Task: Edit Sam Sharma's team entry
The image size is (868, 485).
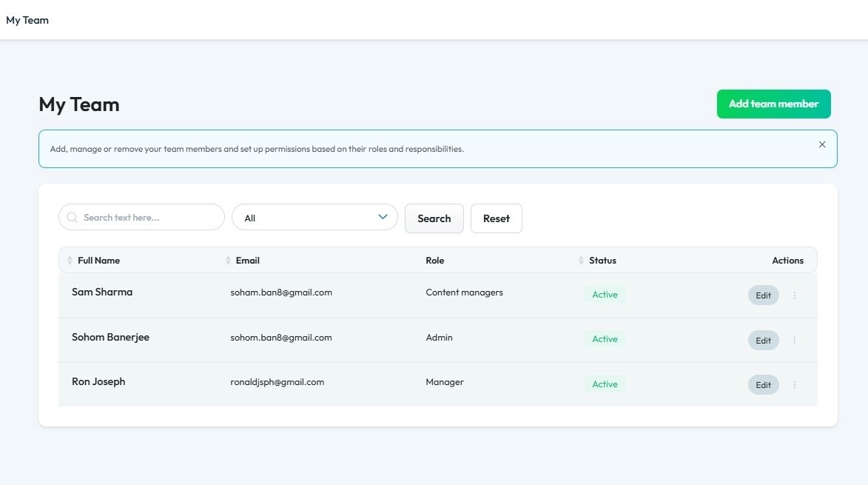Action: [763, 295]
